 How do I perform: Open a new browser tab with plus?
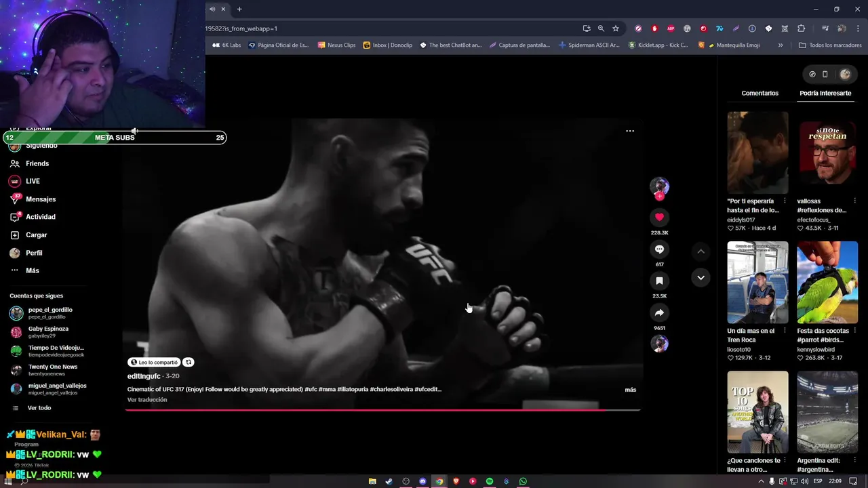pyautogui.click(x=239, y=9)
